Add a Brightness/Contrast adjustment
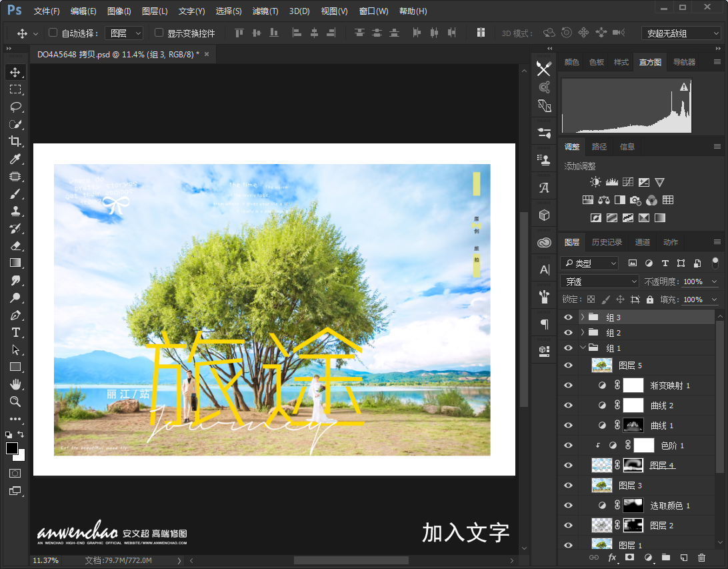Screen dimensions: 728x569 595,182
